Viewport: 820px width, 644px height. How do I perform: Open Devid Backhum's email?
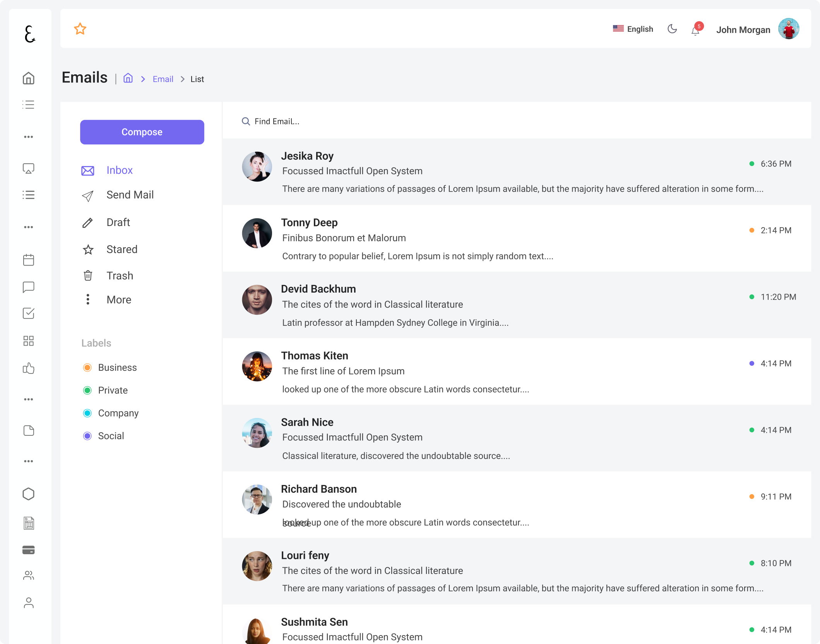click(x=517, y=305)
